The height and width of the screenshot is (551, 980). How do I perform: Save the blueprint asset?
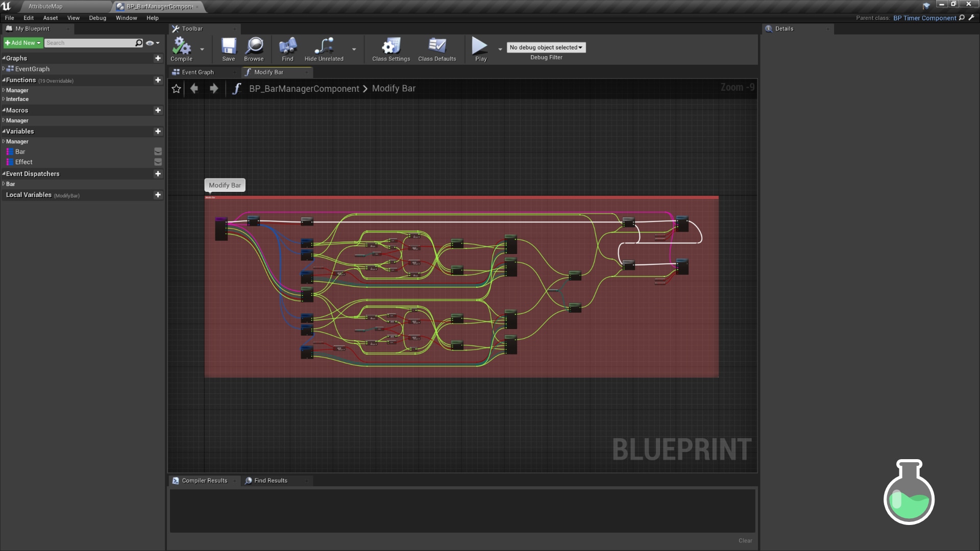click(228, 48)
